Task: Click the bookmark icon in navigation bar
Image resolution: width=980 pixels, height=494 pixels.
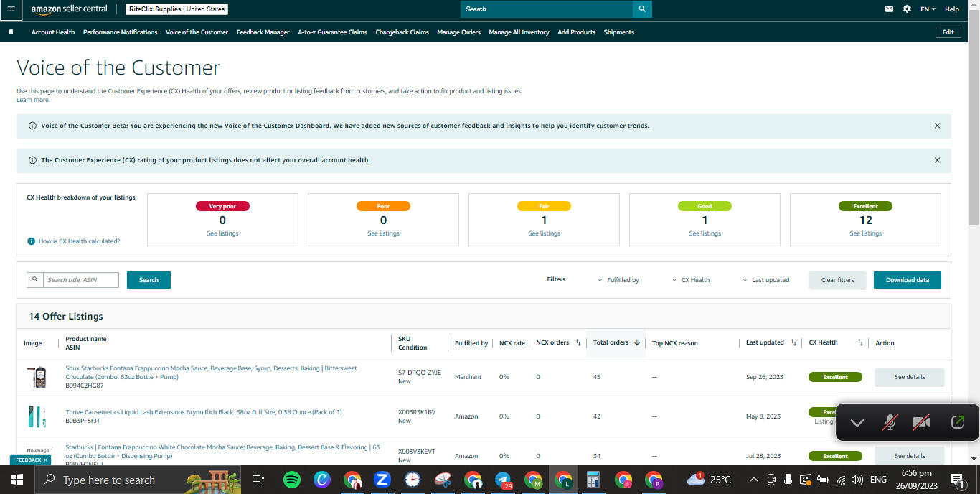Action: pos(11,32)
